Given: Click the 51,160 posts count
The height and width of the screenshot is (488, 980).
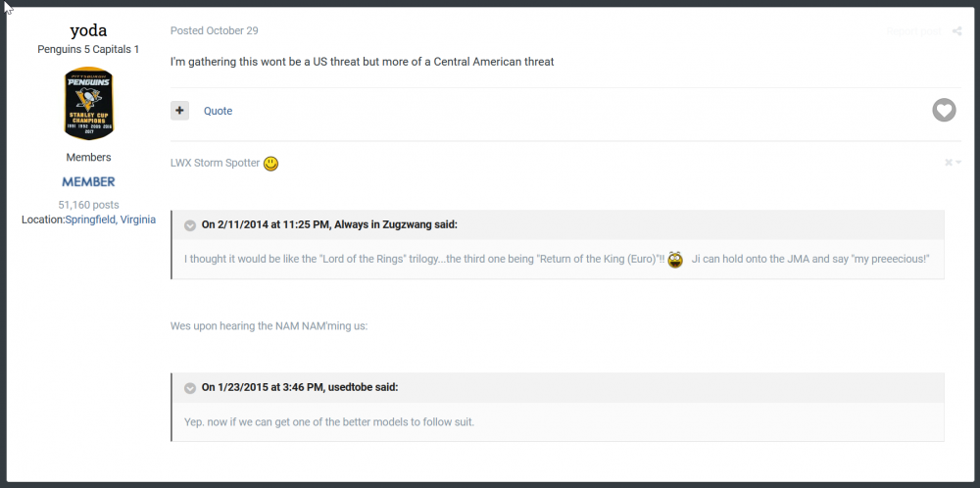Looking at the screenshot, I should (88, 205).
